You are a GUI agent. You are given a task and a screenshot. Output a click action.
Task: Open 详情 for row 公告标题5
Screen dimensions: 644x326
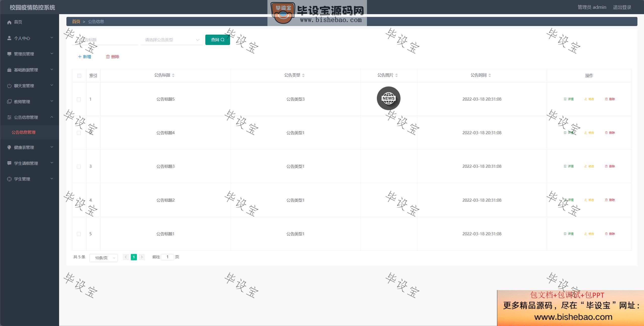[x=569, y=99]
